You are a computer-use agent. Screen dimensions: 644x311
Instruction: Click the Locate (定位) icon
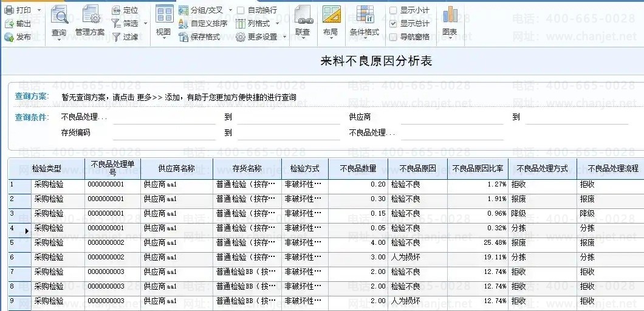pos(117,10)
